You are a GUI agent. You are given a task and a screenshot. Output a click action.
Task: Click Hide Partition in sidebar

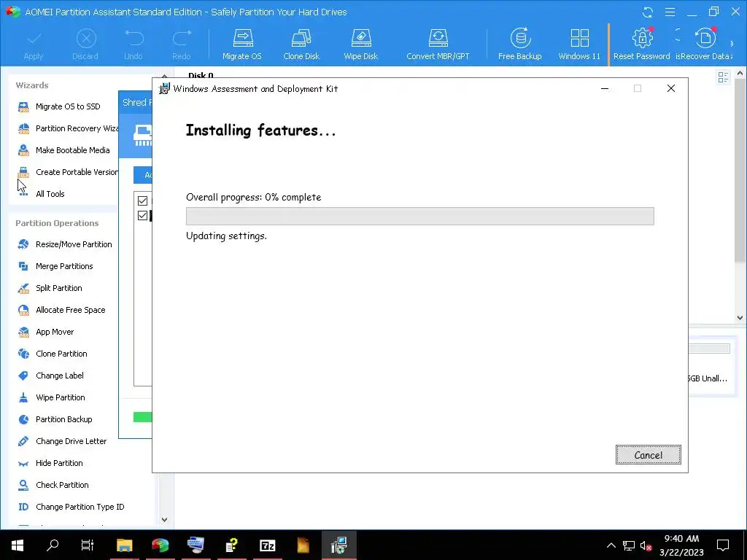click(x=50, y=463)
